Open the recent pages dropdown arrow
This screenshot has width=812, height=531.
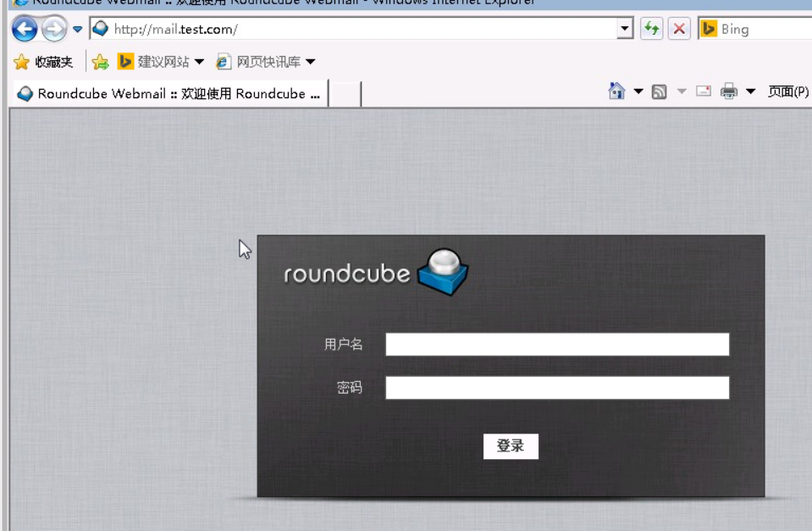coord(78,29)
